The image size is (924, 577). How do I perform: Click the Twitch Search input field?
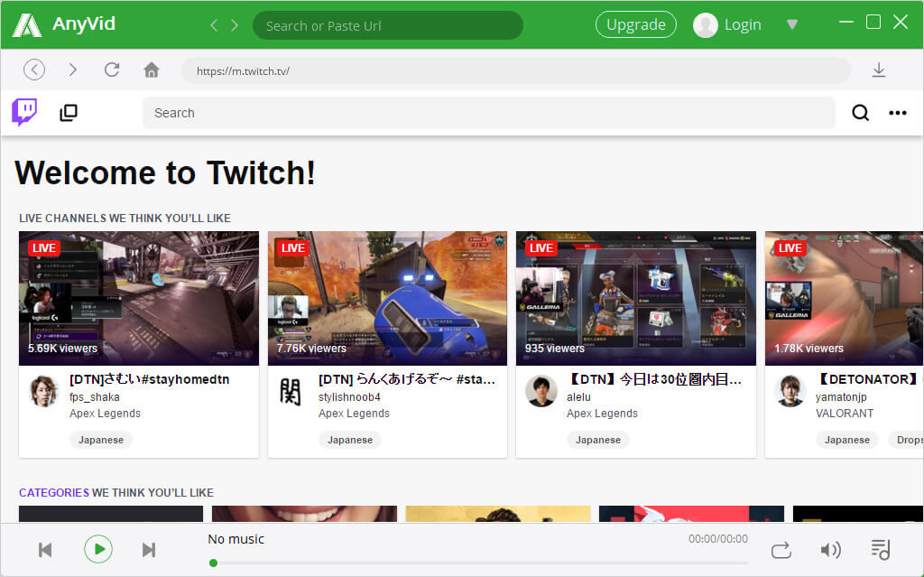(489, 113)
